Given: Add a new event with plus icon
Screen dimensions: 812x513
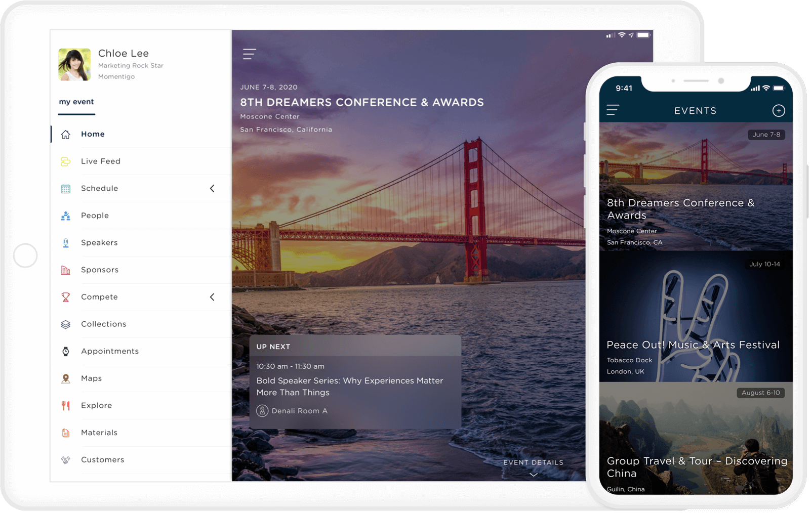Looking at the screenshot, I should 778,111.
